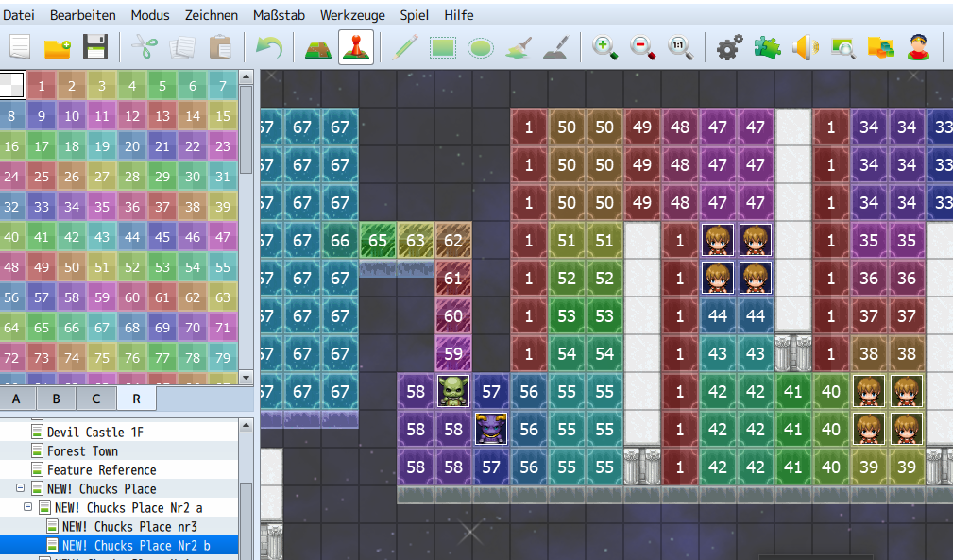
Task: Select the R region tab
Action: click(136, 399)
